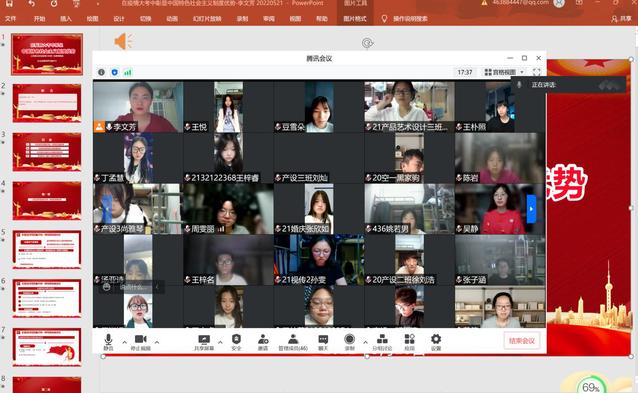Open the breakout rooms icon

[382, 342]
